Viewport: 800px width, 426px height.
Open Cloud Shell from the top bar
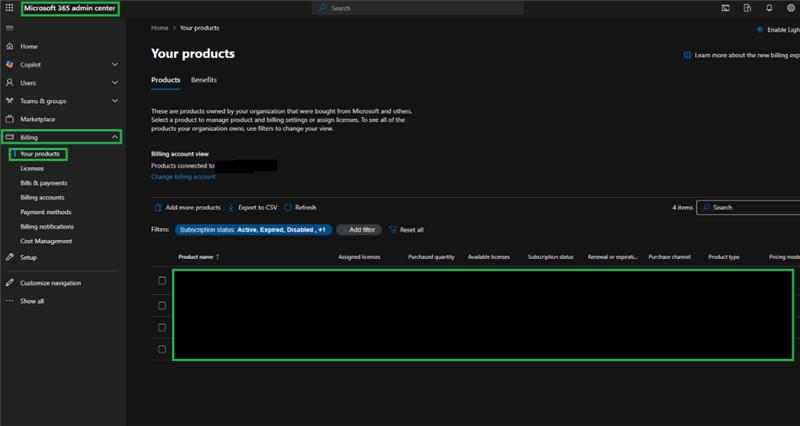[x=726, y=8]
